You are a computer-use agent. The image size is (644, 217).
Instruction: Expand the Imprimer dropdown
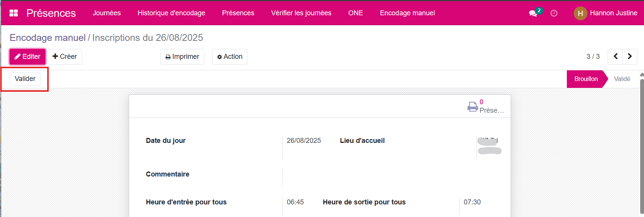182,57
